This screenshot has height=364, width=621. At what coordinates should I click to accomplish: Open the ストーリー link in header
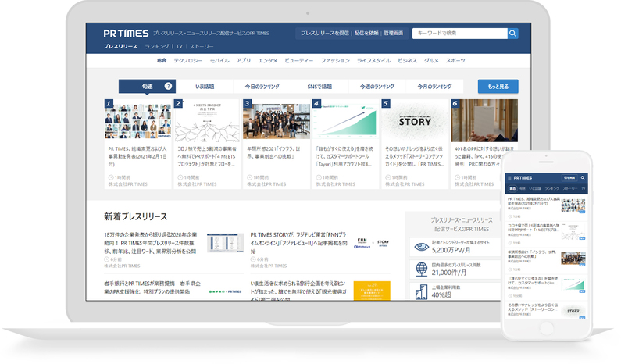pyautogui.click(x=202, y=46)
